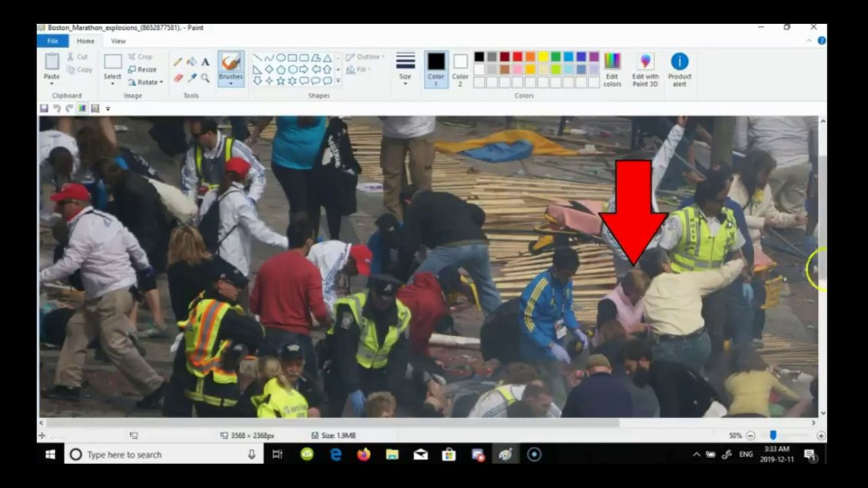Select the Pencil tool

[x=178, y=62]
